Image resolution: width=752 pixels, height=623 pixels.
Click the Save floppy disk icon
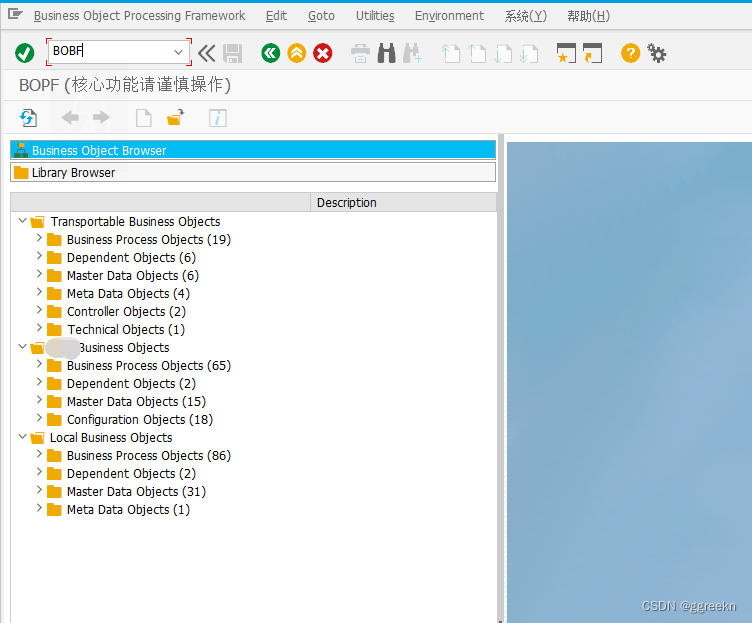(x=233, y=53)
